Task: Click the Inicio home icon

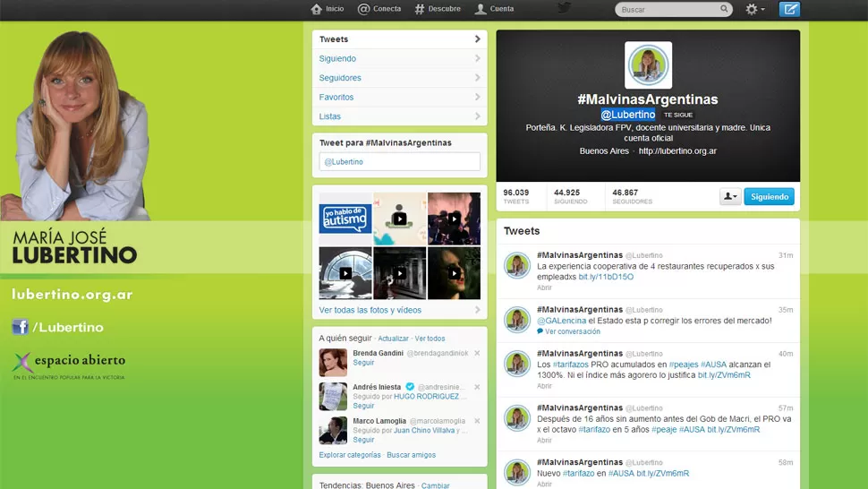Action: coord(316,9)
